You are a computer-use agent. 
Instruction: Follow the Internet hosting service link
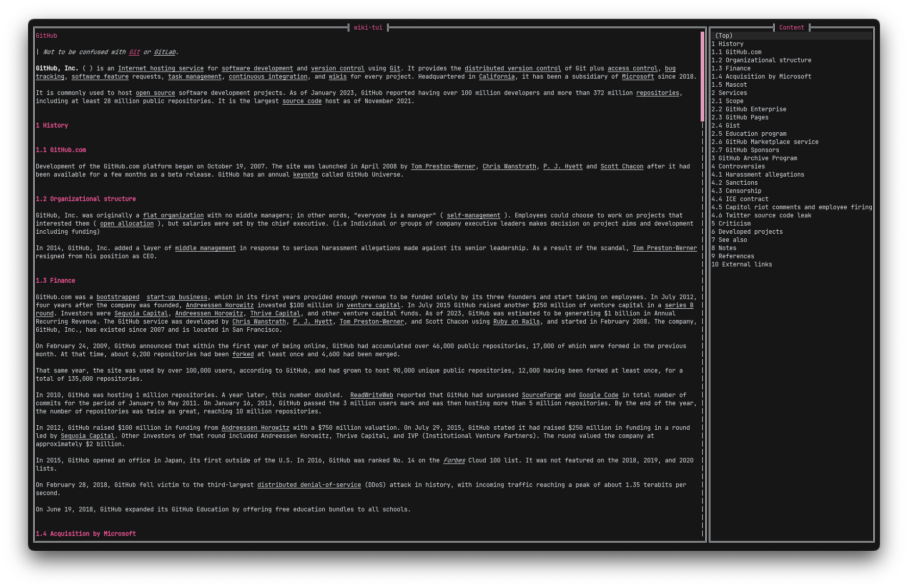pos(161,68)
